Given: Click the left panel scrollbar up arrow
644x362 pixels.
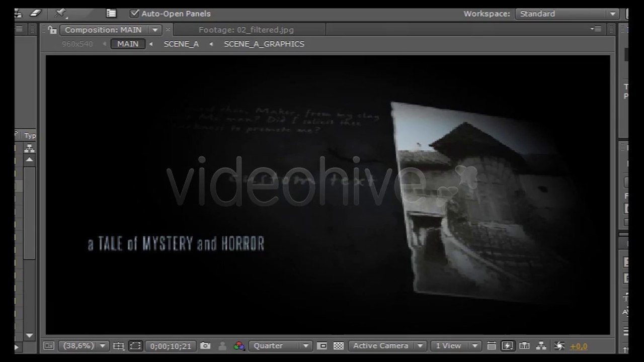Looking at the screenshot, I should click(x=30, y=160).
